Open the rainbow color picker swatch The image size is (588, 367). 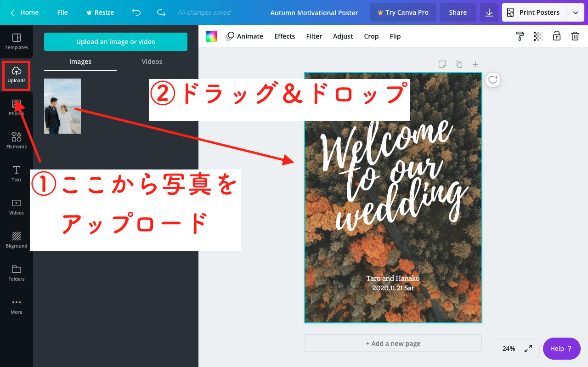tap(211, 36)
